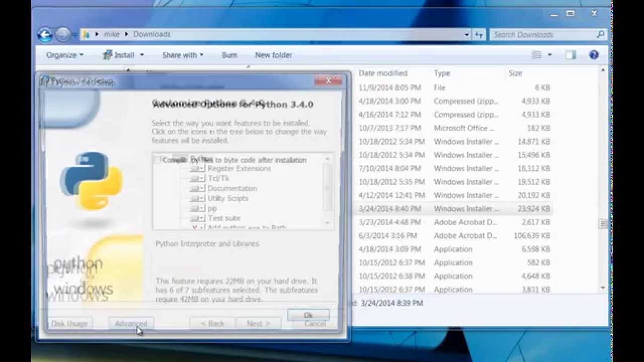
Task: Select the 182 KB size cell
Action: coord(539,128)
